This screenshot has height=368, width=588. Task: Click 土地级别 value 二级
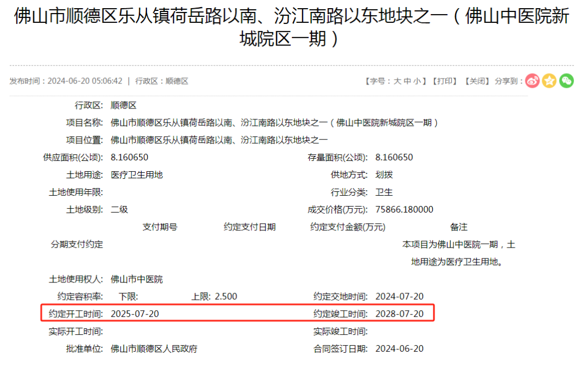point(119,209)
